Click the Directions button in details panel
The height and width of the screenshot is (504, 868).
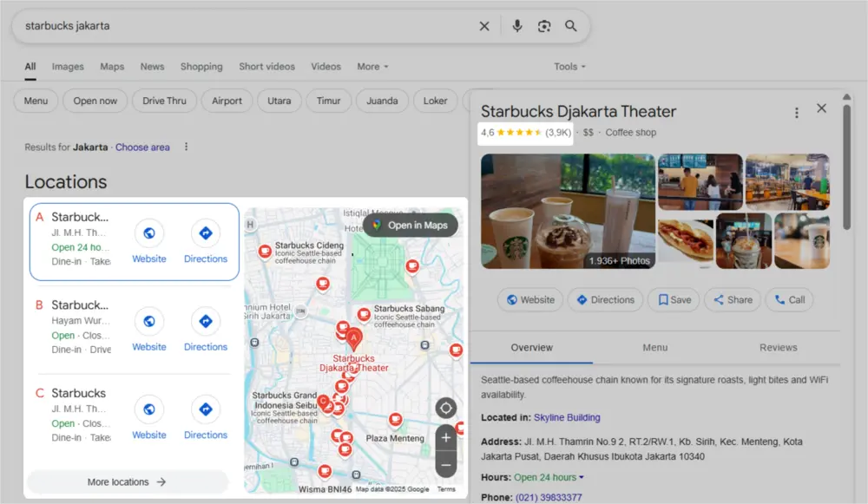pyautogui.click(x=606, y=300)
